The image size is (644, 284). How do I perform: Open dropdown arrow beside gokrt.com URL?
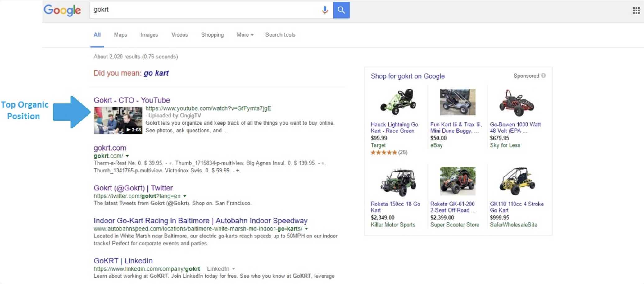coord(127,156)
